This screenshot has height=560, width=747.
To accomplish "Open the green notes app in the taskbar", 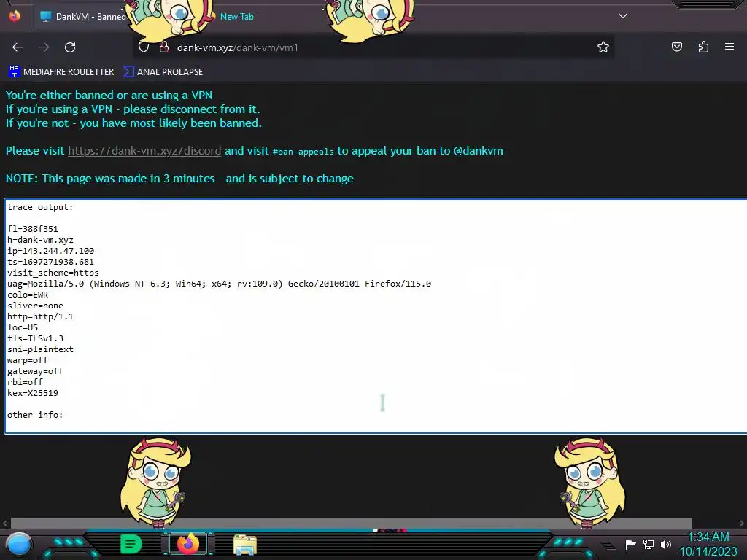I will tap(131, 544).
